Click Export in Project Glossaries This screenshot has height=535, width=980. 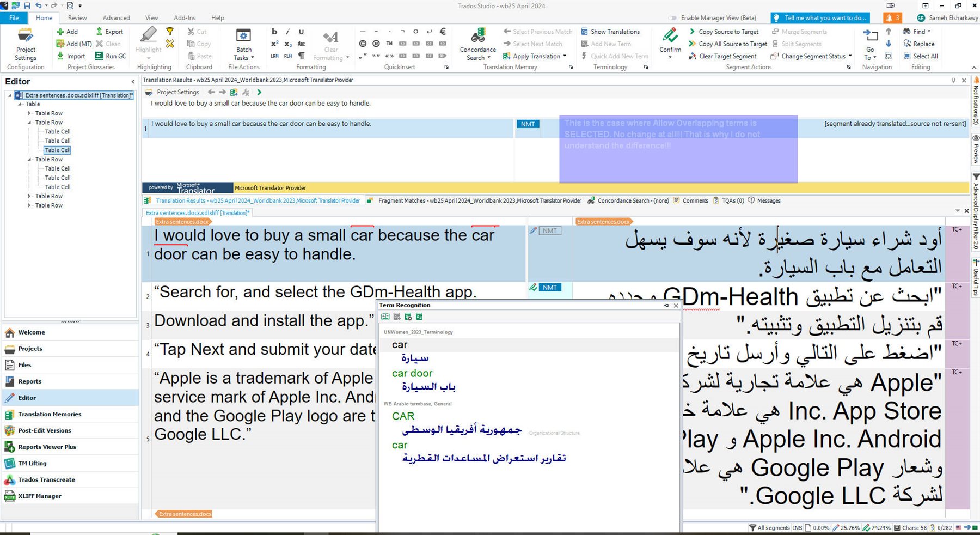click(x=109, y=32)
